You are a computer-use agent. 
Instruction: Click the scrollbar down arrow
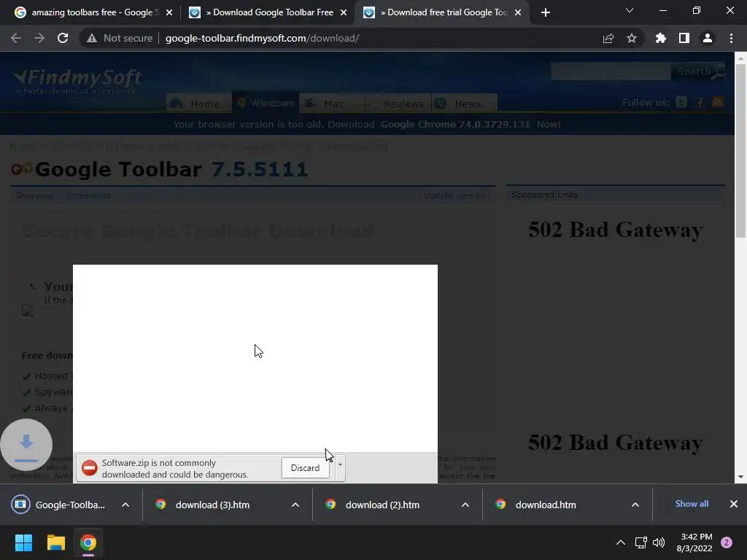[740, 477]
